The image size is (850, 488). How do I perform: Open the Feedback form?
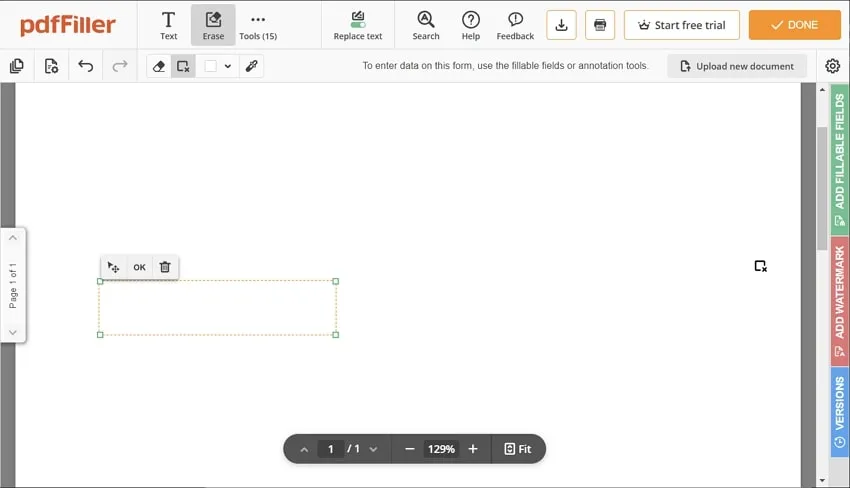coord(515,25)
